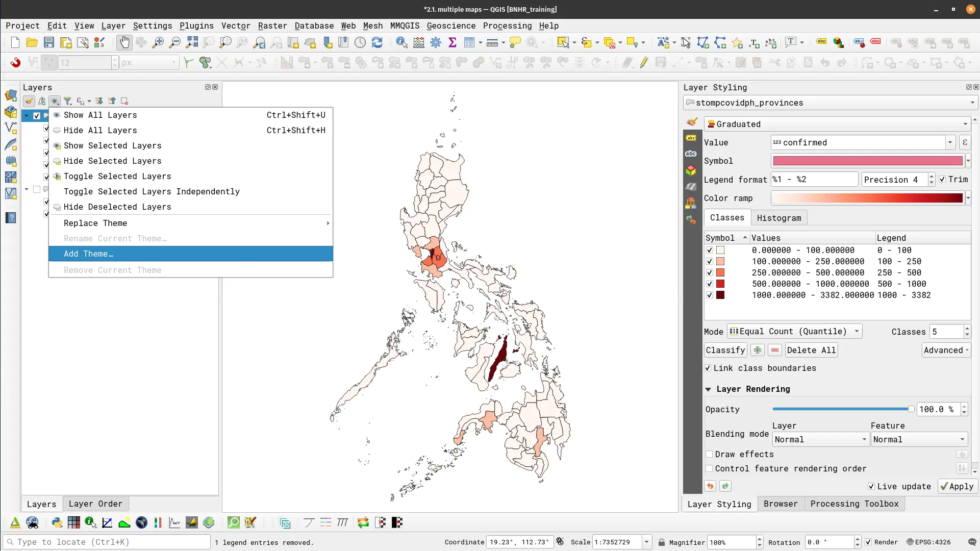The image size is (980, 551).
Task: Click the Delete All button
Action: pos(812,350)
